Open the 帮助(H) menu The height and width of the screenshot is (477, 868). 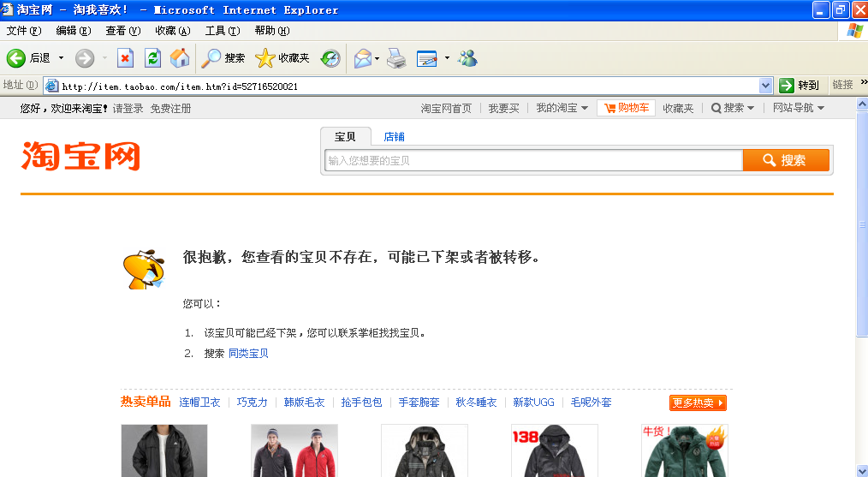272,31
